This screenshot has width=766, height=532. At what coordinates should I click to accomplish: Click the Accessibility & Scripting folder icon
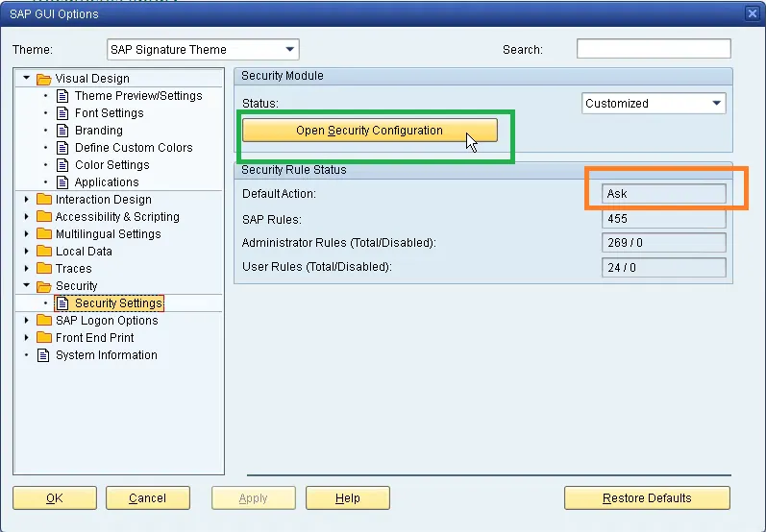[44, 217]
